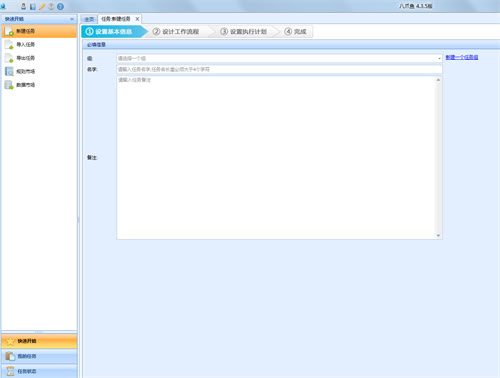Click the task name input field

click(x=279, y=69)
